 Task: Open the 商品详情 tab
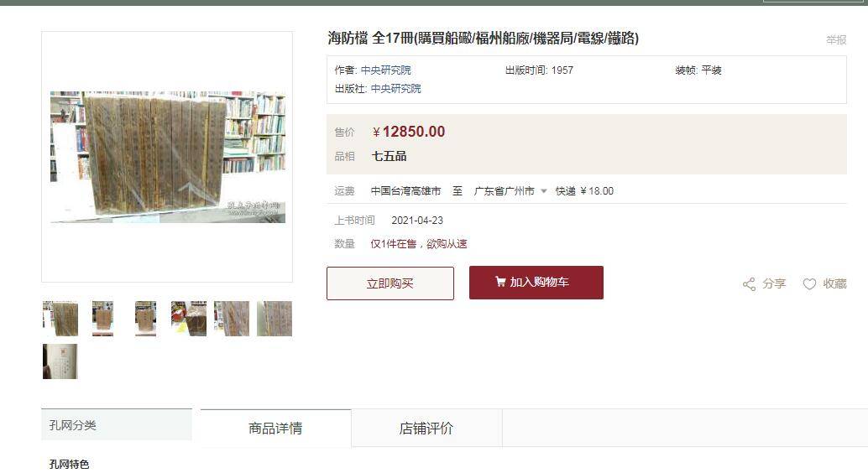tap(275, 428)
